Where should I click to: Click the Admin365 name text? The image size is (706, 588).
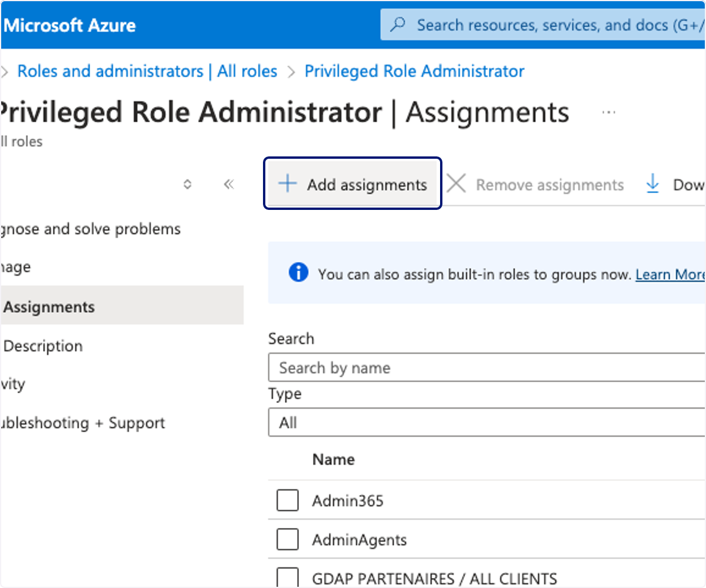point(348,501)
